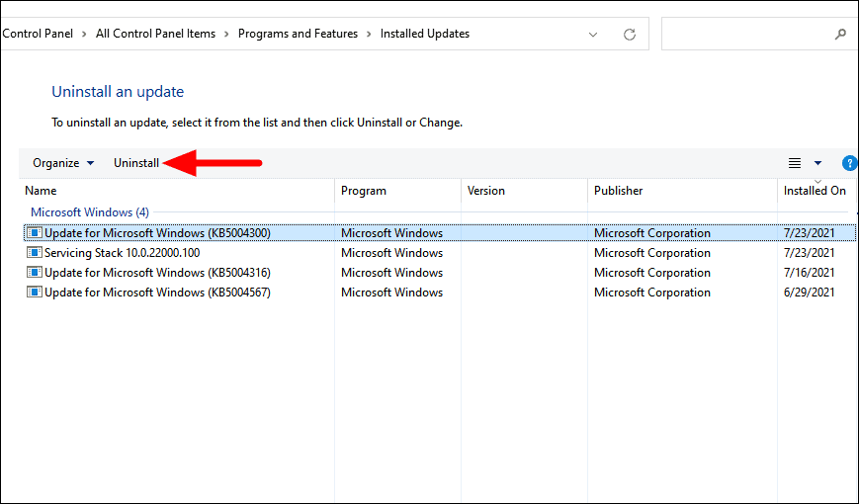Collapse the Microsoft Windows (4) group
859x504 pixels.
tap(90, 212)
